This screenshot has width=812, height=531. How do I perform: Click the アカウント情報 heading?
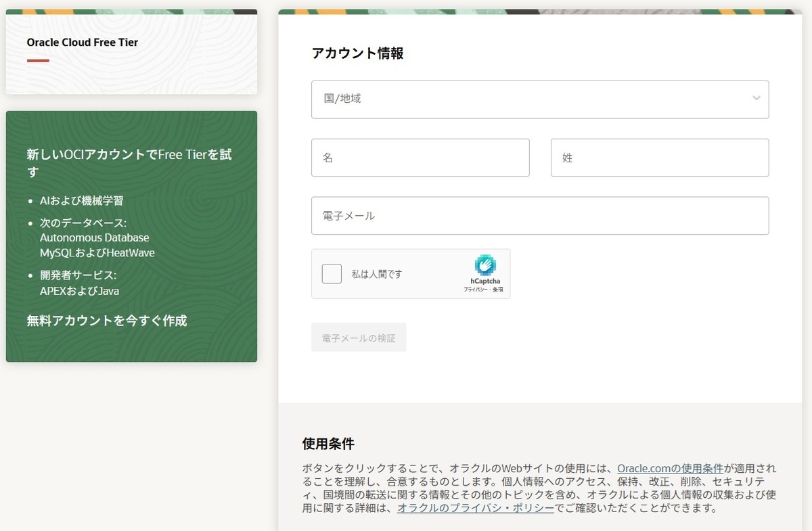pyautogui.click(x=357, y=53)
